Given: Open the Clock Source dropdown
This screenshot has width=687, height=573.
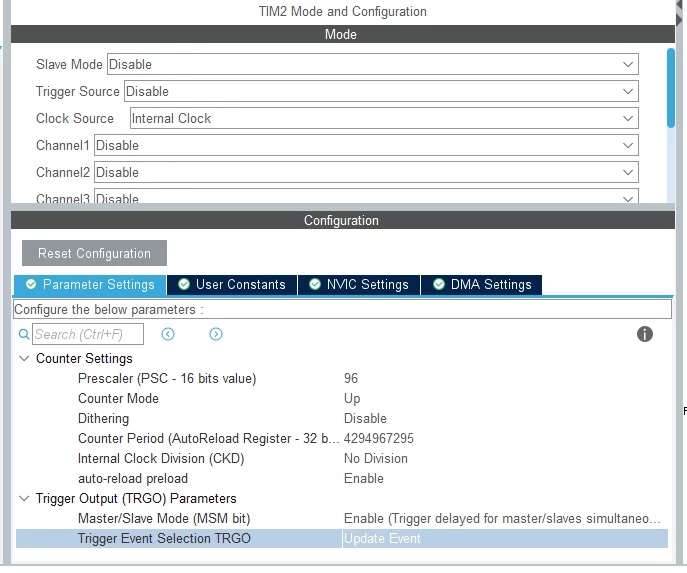Looking at the screenshot, I should tap(384, 119).
